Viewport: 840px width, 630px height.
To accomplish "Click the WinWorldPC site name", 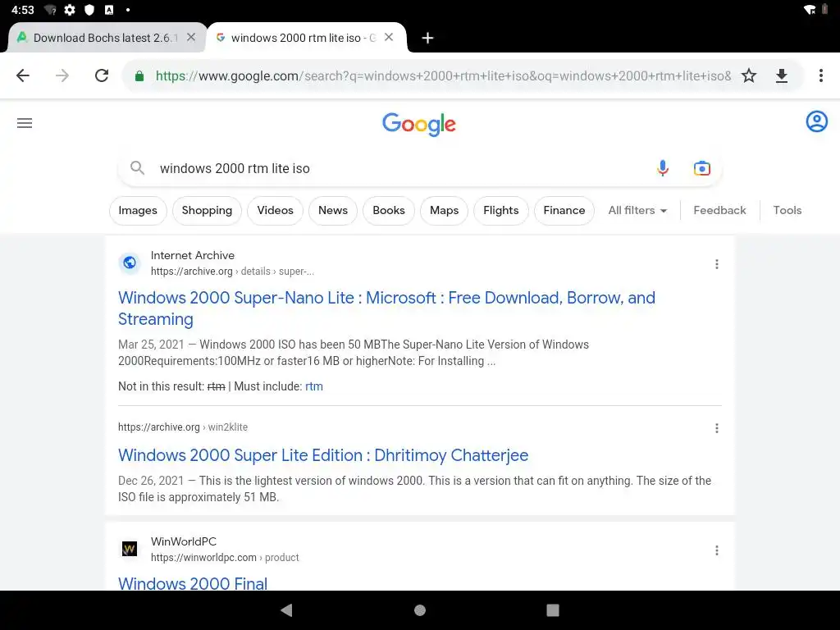I will tap(183, 541).
